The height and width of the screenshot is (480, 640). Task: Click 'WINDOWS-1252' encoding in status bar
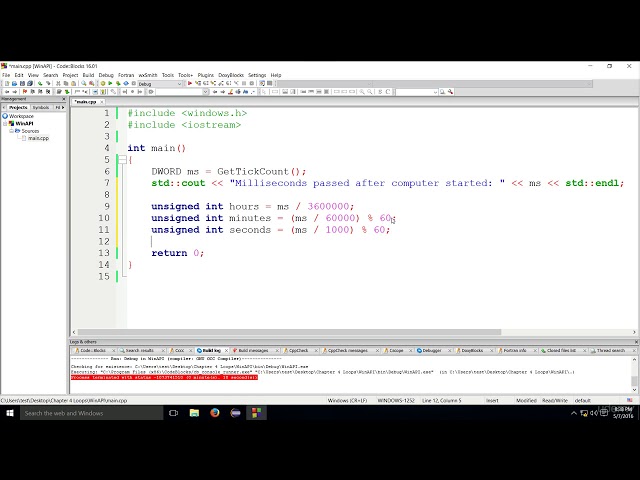pyautogui.click(x=396, y=400)
